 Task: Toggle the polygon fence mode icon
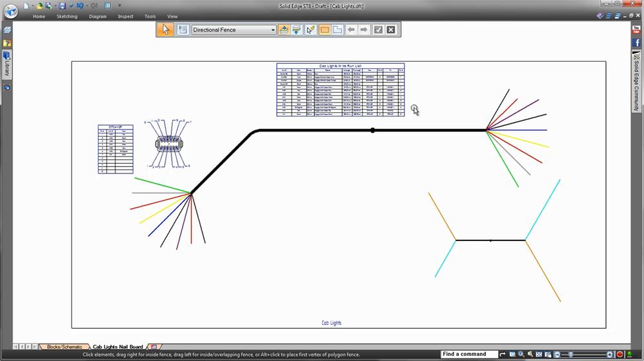click(337, 30)
